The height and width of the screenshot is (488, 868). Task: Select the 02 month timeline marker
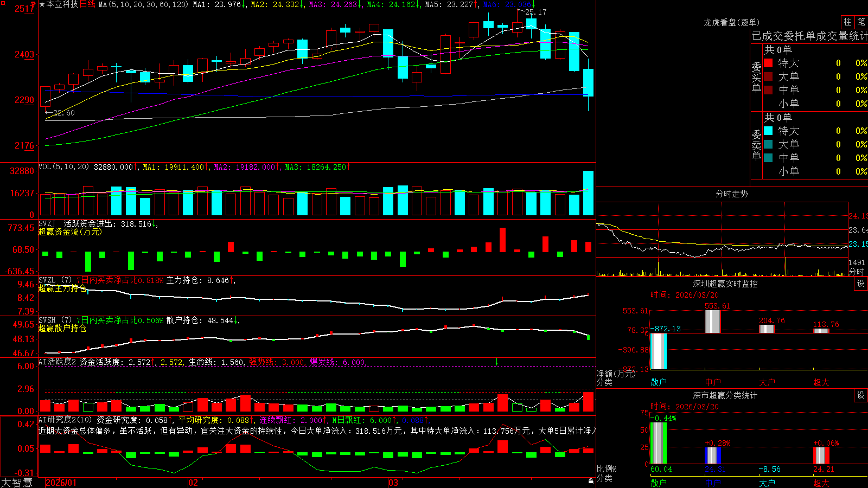click(x=193, y=483)
